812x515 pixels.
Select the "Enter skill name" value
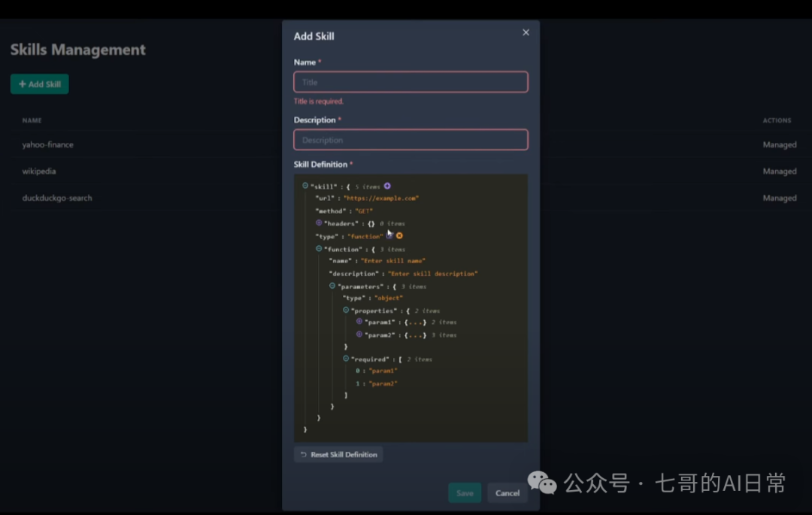(393, 261)
